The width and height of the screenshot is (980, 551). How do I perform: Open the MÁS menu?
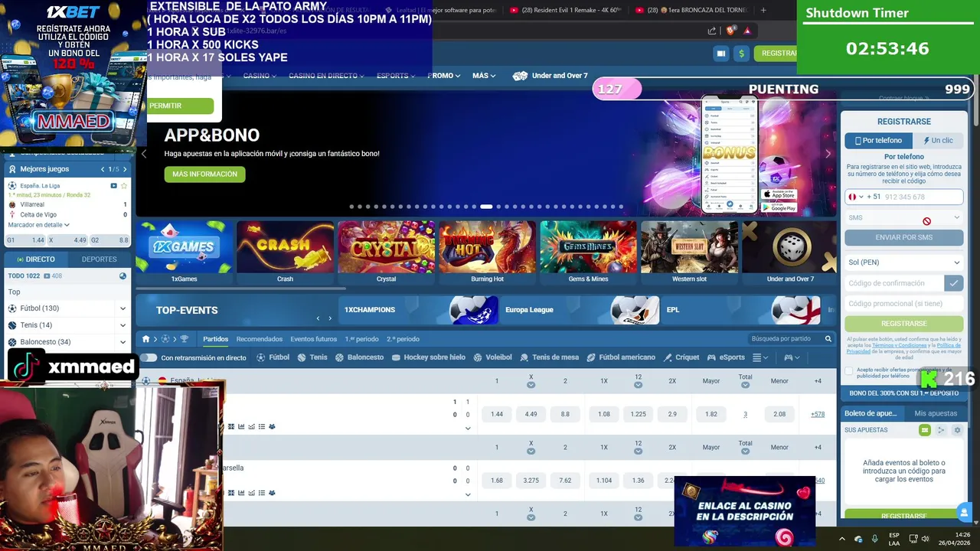484,76
